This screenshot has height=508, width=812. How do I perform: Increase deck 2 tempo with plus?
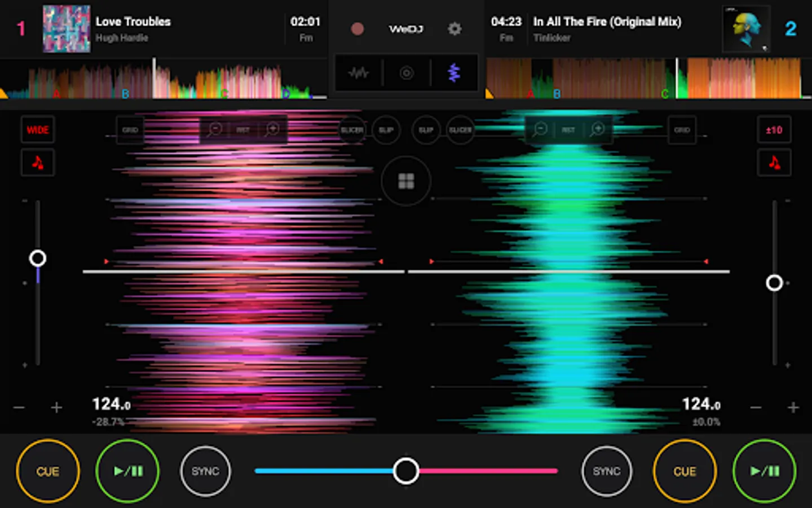pos(793,408)
